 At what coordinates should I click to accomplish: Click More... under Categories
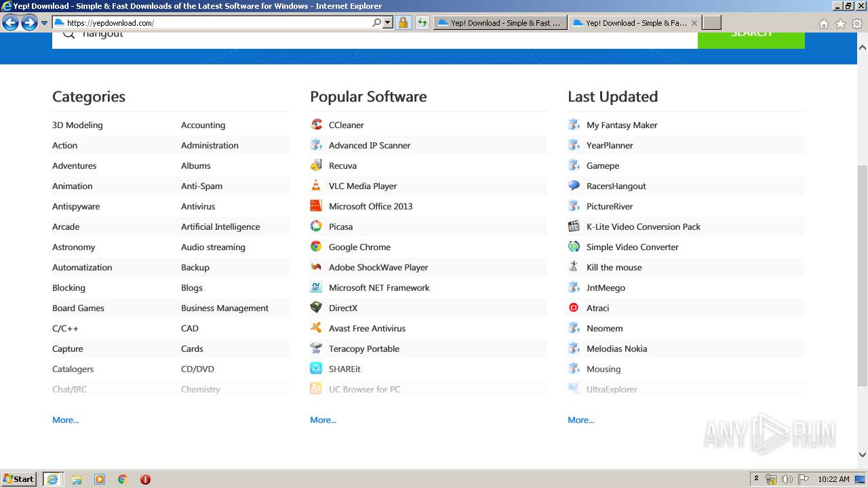tap(66, 420)
